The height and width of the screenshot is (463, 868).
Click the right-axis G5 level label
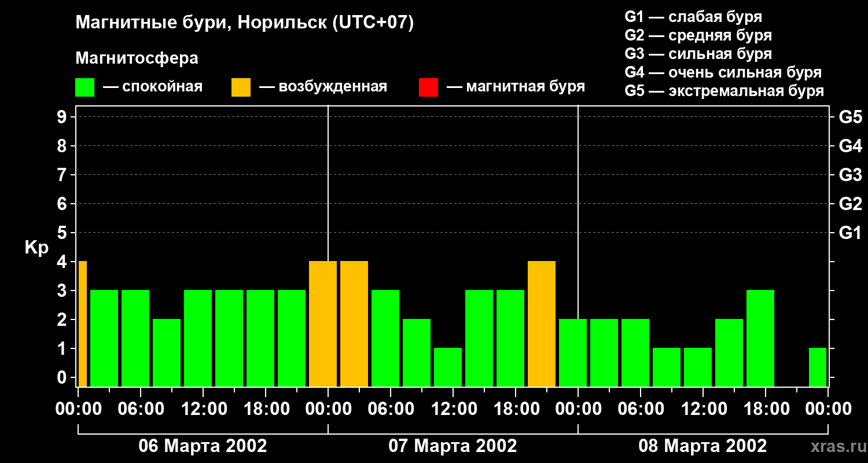pyautogui.click(x=850, y=117)
